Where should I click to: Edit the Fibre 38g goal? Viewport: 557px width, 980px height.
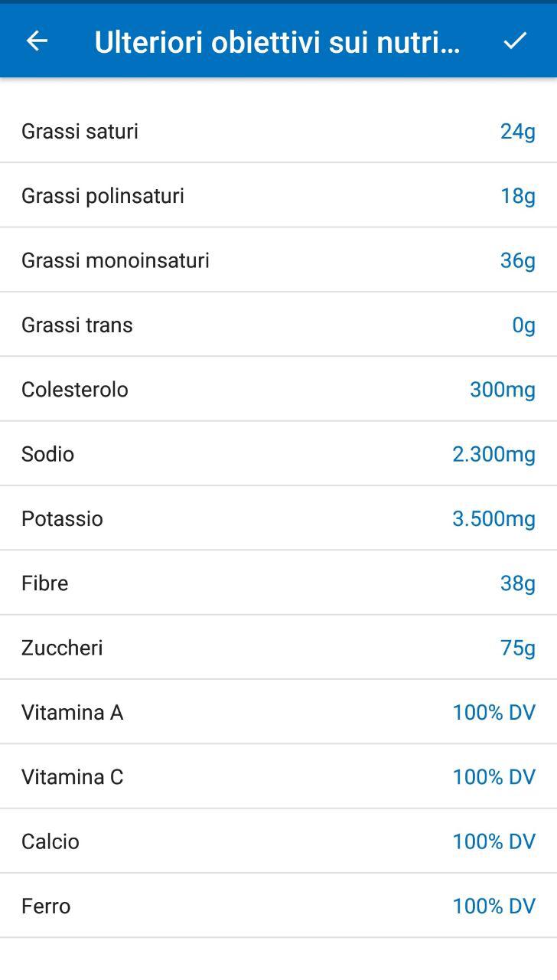pyautogui.click(x=517, y=583)
